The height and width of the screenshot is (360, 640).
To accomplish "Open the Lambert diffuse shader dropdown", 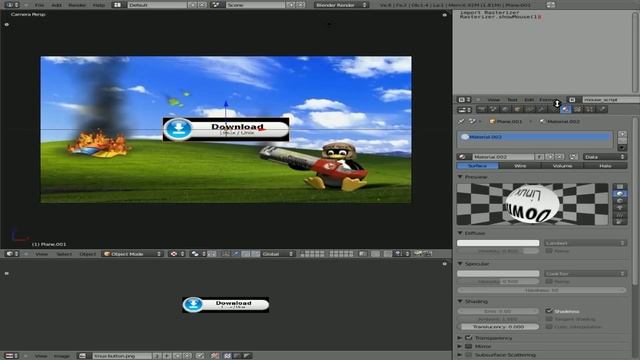I will 585,243.
